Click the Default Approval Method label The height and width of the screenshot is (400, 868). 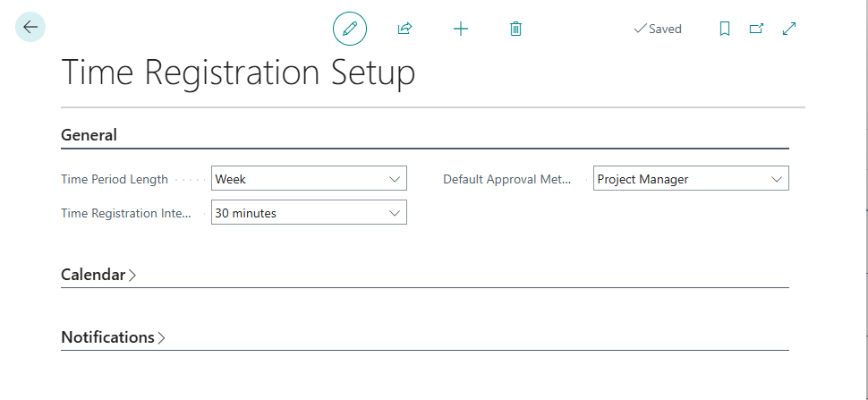click(506, 179)
